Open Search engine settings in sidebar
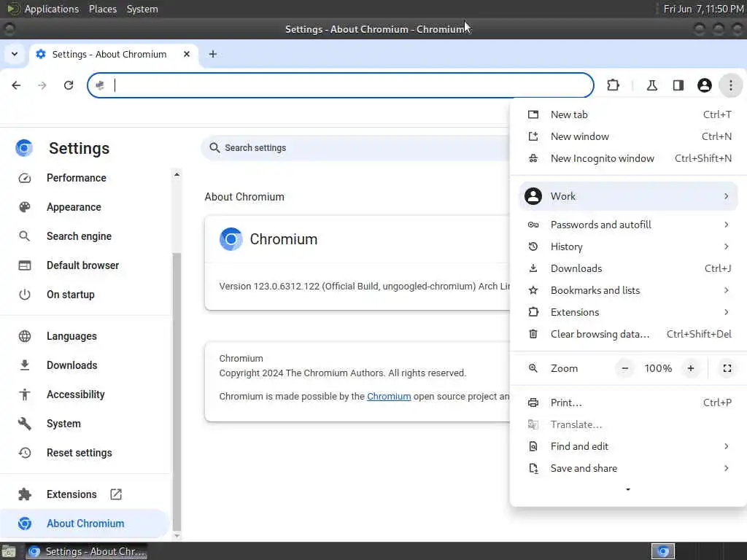 [x=79, y=236]
